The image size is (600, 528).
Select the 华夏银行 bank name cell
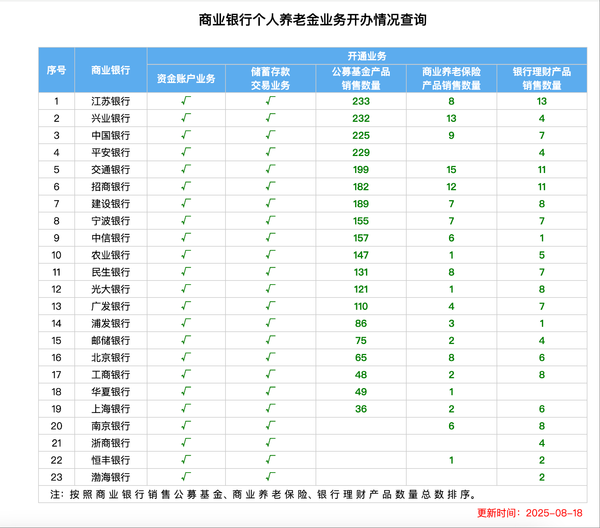(111, 392)
